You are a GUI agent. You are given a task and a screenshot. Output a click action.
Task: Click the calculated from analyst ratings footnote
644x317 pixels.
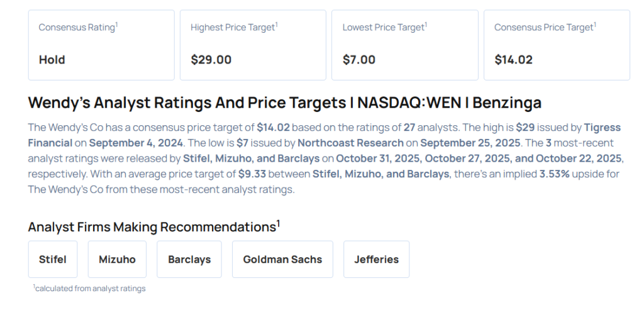point(90,289)
